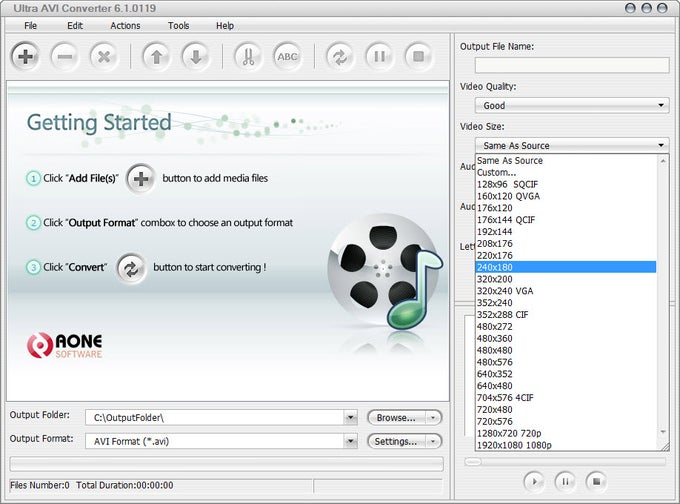The height and width of the screenshot is (504, 680).
Task: Open the Video Quality dropdown showing Good
Action: (572, 105)
